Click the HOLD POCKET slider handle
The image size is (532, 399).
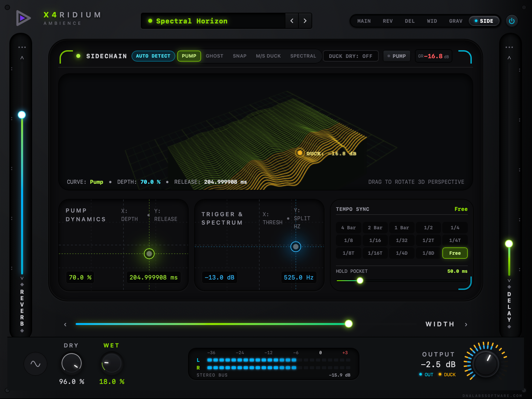click(x=360, y=281)
